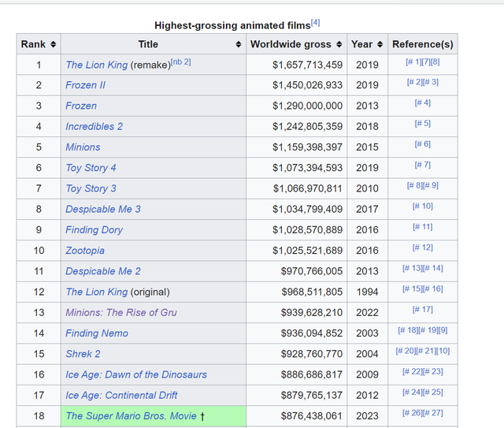
Task: Open reference [# 10] for Despicable Me 3
Action: pyautogui.click(x=423, y=206)
